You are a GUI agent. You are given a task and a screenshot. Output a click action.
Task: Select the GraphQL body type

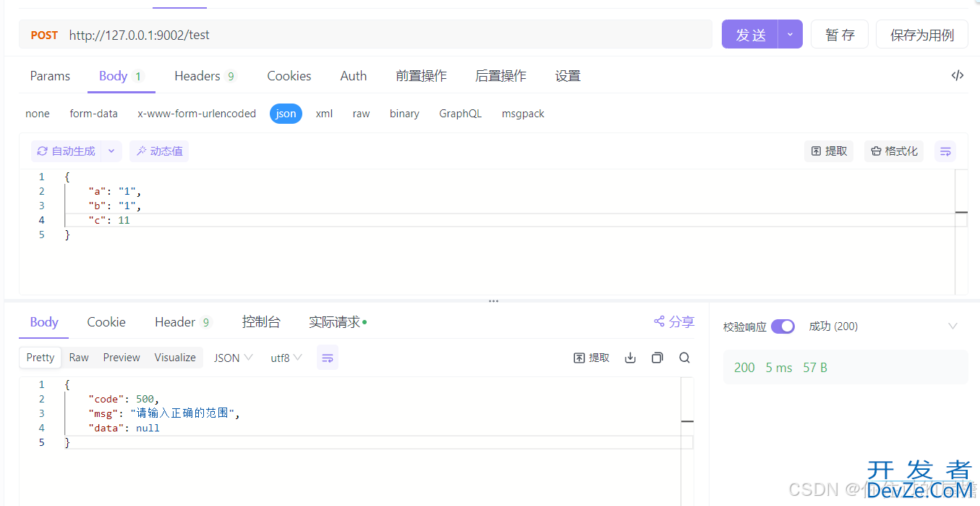pos(460,114)
